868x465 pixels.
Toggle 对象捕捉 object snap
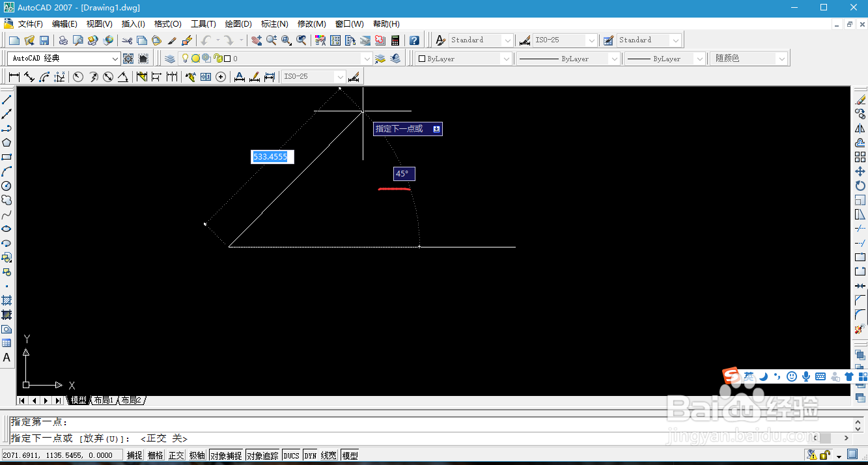click(x=226, y=455)
